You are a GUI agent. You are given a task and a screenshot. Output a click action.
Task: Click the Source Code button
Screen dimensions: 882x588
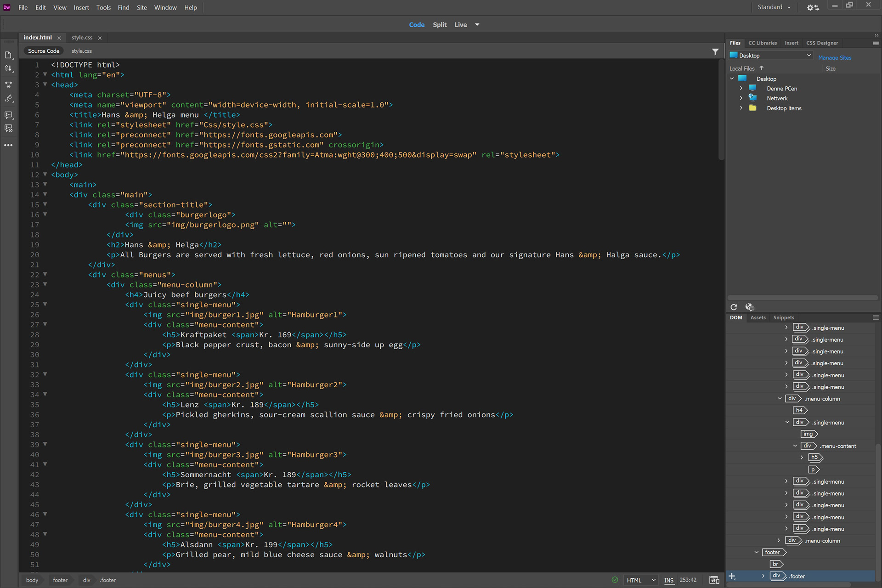pos(44,51)
